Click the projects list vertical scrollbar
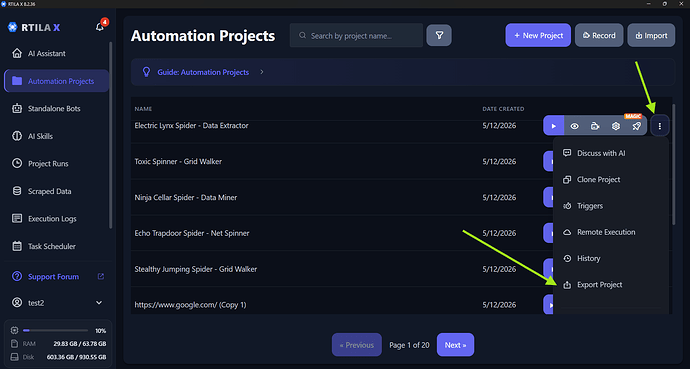The width and height of the screenshot is (690, 369). pyautogui.click(x=673, y=165)
